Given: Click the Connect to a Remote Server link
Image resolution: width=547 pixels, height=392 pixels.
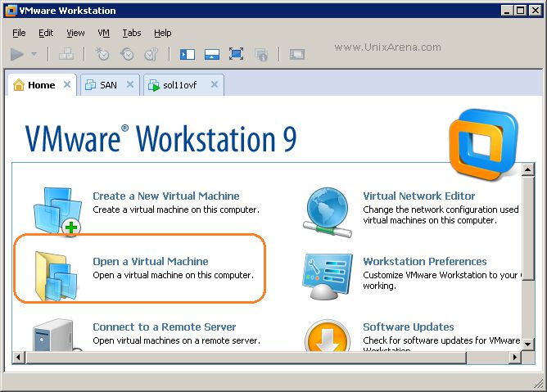Looking at the screenshot, I should point(164,327).
